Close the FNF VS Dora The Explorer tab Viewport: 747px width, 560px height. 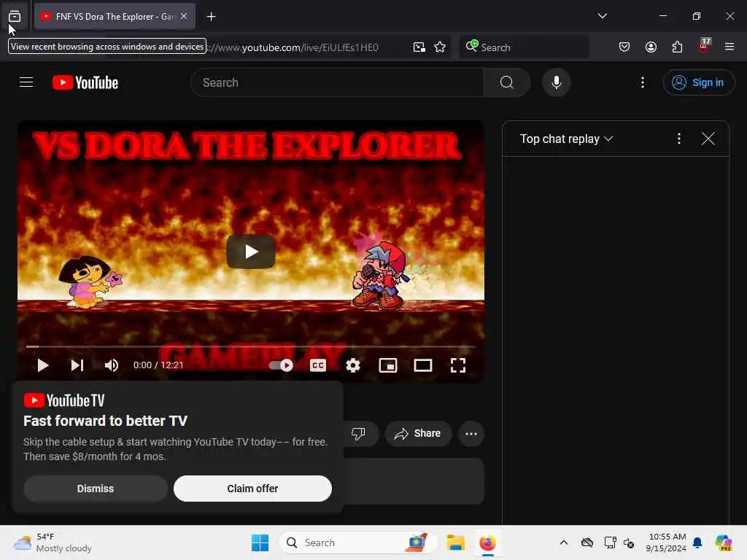coord(184,16)
